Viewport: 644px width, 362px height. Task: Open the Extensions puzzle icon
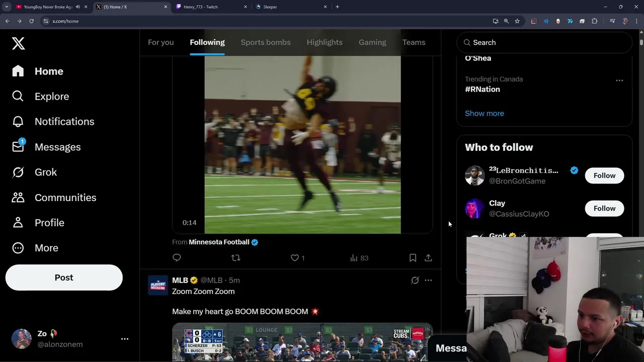click(x=595, y=21)
